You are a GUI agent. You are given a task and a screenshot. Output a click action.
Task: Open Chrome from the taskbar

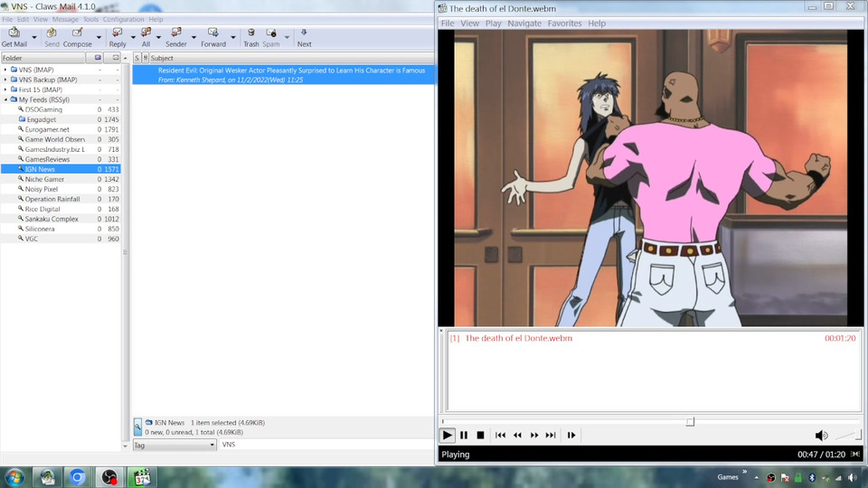[x=78, y=477]
